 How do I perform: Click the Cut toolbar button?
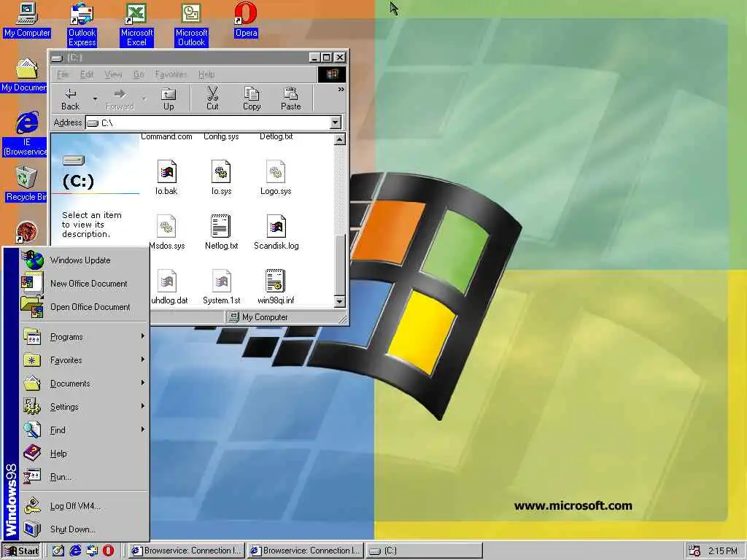(x=212, y=99)
